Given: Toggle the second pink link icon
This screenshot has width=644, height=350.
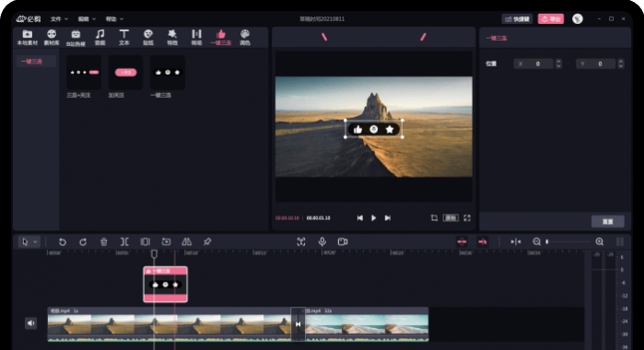Looking at the screenshot, I should click(x=482, y=242).
